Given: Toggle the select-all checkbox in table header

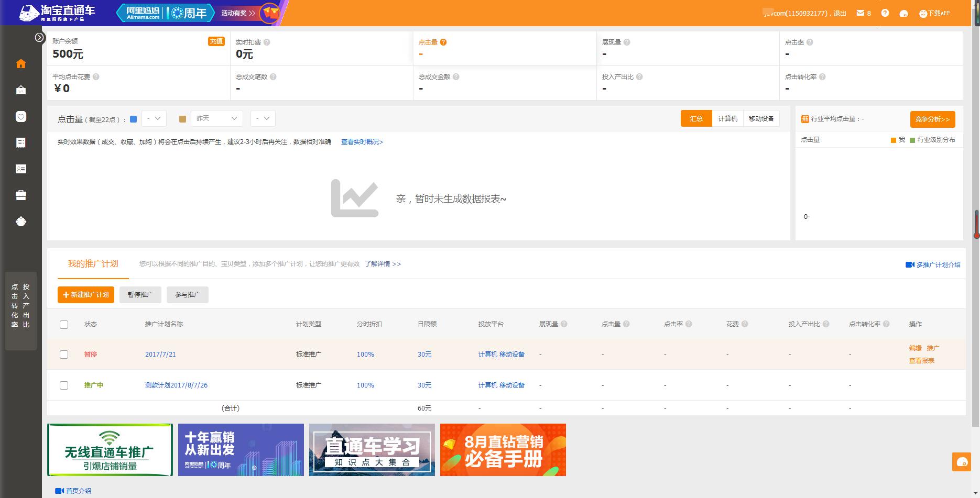Looking at the screenshot, I should tap(64, 325).
